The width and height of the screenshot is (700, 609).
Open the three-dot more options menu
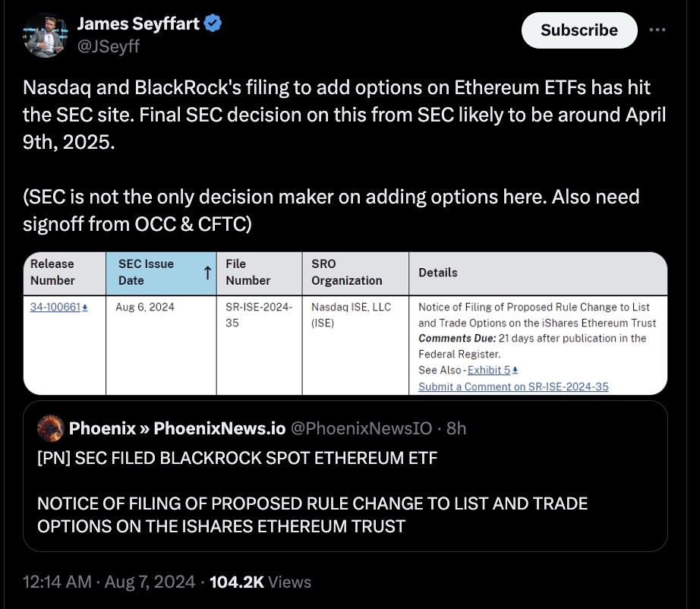click(657, 30)
